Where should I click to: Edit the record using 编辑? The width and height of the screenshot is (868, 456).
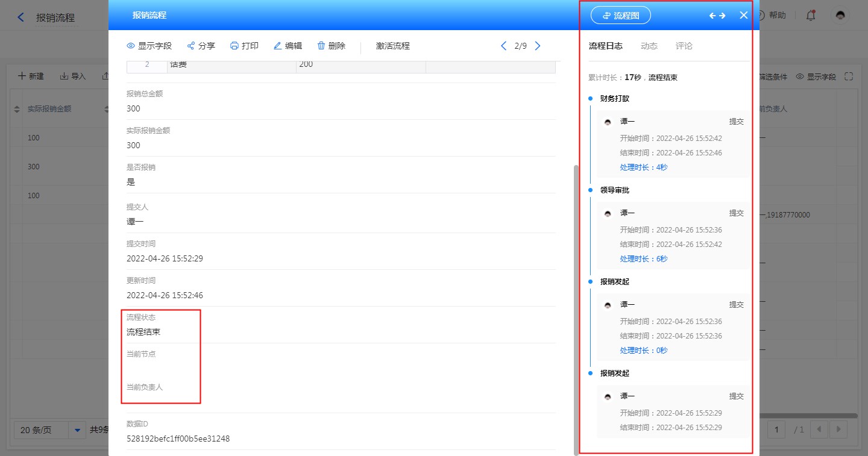click(278, 46)
